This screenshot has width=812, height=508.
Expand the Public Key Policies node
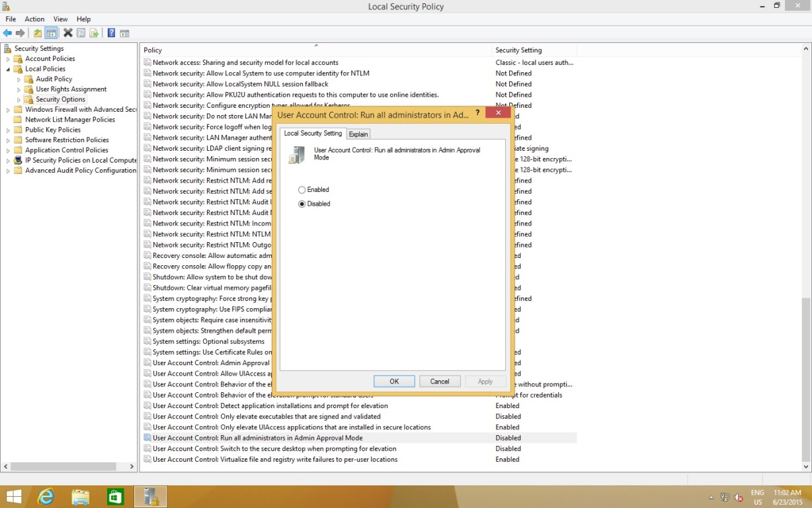tap(8, 130)
